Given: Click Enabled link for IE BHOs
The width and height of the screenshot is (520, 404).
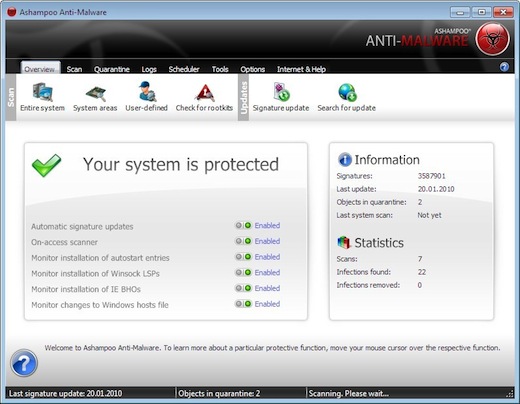Looking at the screenshot, I should coord(267,288).
